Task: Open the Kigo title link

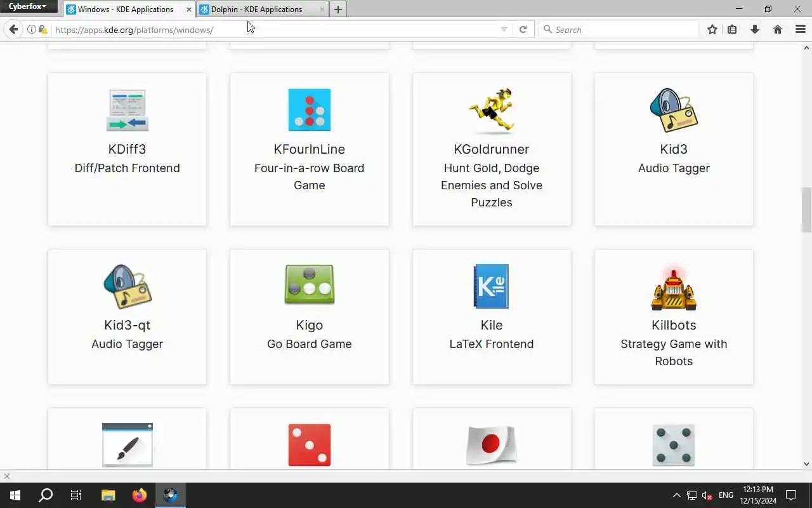Action: [310, 325]
